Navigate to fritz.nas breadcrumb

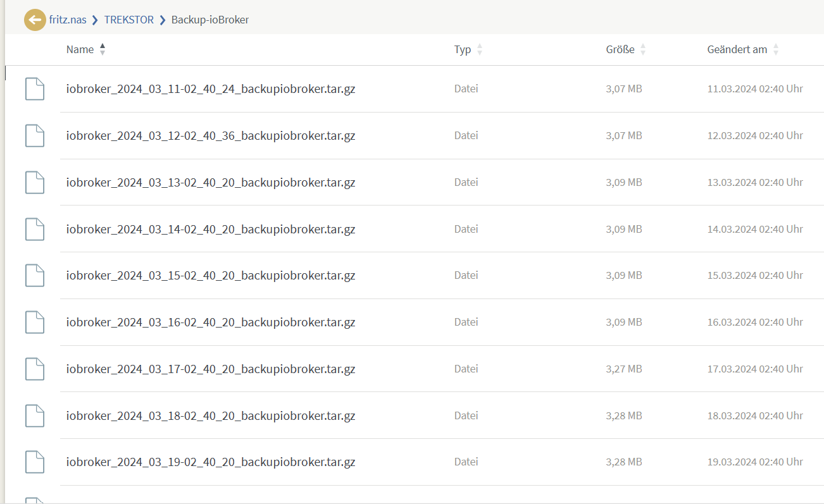(68, 20)
